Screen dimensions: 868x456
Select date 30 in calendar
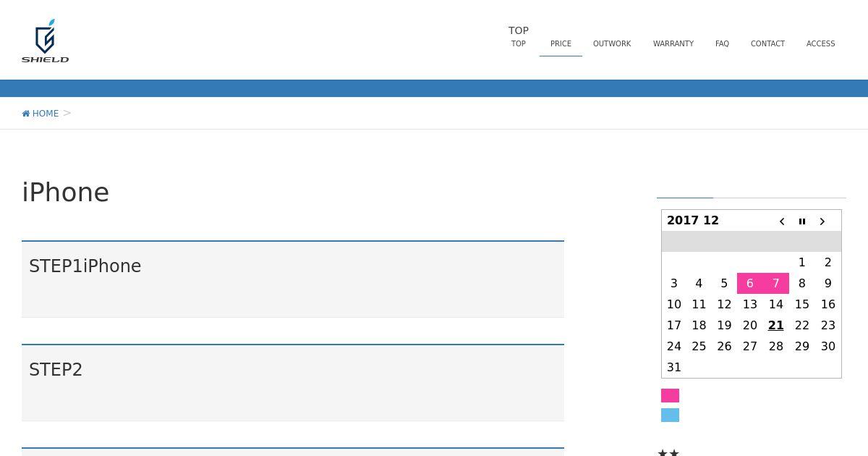point(828,346)
